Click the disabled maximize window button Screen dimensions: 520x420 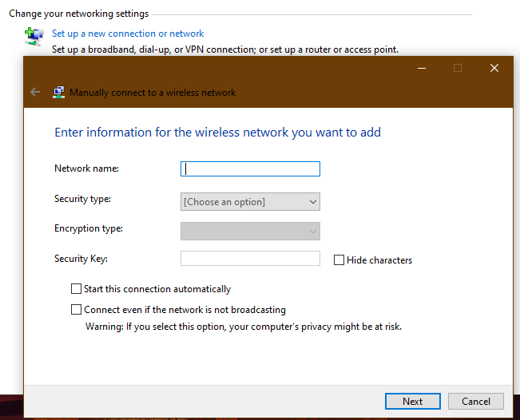coord(458,68)
